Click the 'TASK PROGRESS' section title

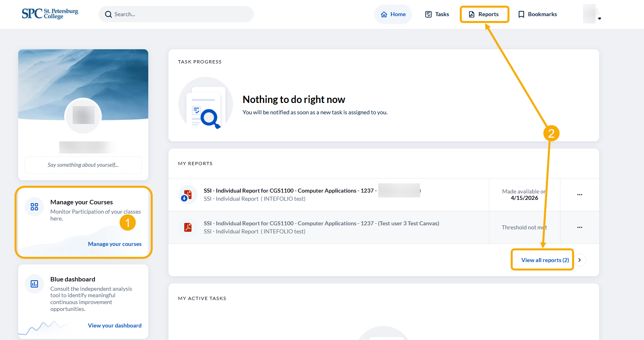pyautogui.click(x=200, y=62)
